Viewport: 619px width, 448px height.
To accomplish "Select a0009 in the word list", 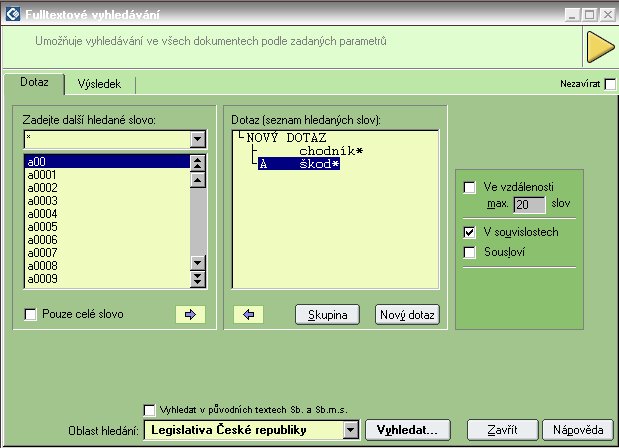I will (107, 279).
